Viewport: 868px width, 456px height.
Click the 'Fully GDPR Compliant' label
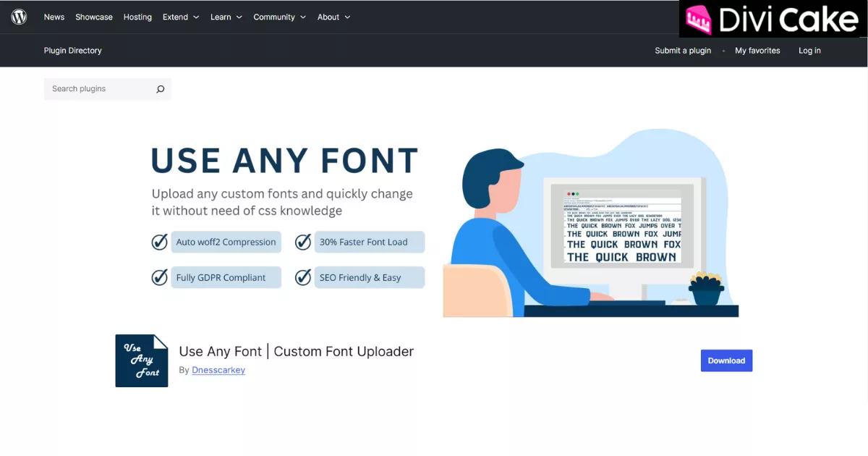tap(226, 277)
